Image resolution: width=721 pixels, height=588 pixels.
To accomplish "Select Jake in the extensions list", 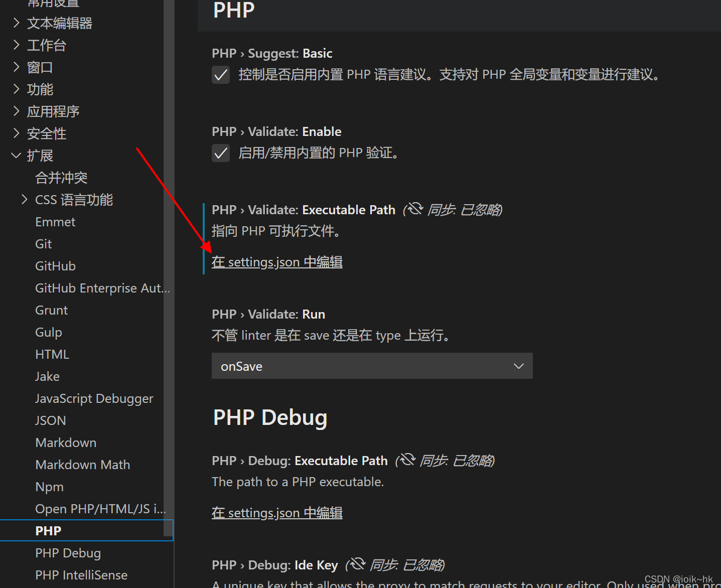I will tap(47, 376).
